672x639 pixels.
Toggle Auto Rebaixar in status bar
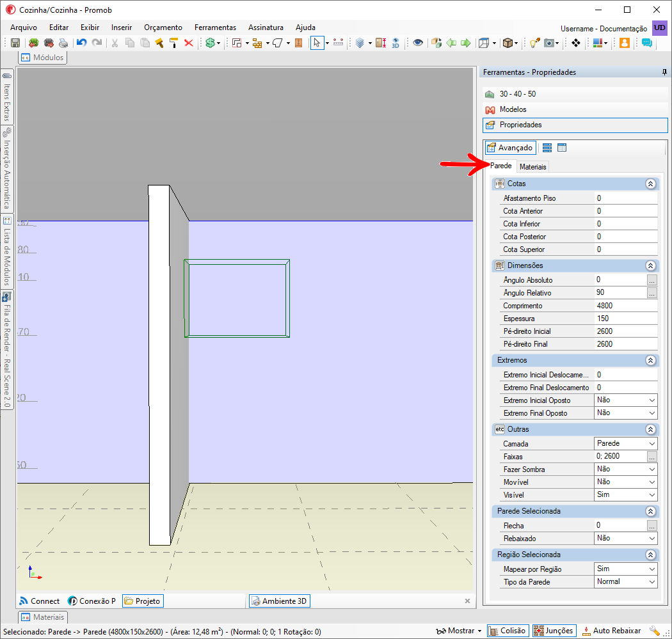tap(612, 631)
